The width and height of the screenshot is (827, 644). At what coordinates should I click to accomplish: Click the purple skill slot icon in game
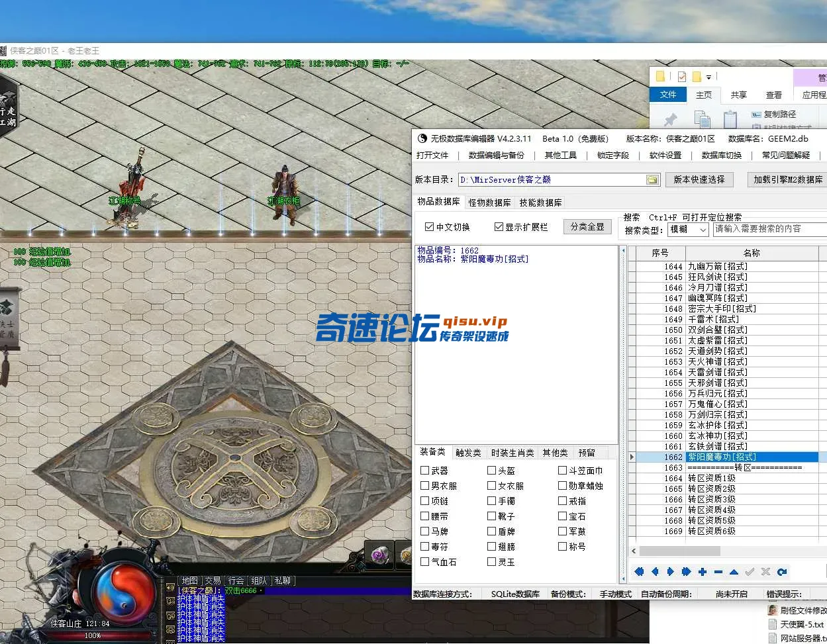click(x=380, y=555)
